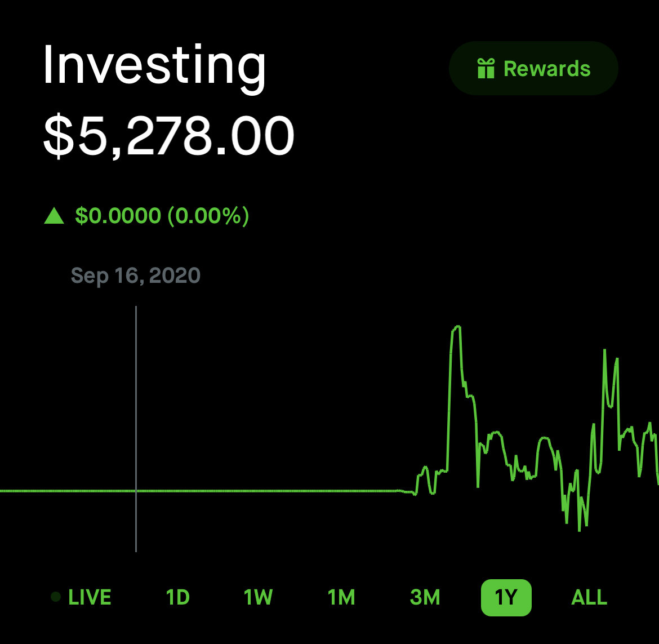Click the $5,278.00 portfolio value
The width and height of the screenshot is (659, 644).
pyautogui.click(x=168, y=136)
